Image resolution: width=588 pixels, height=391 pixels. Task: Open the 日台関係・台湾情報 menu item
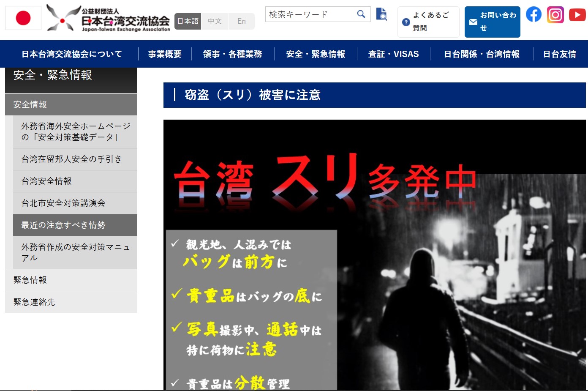482,54
